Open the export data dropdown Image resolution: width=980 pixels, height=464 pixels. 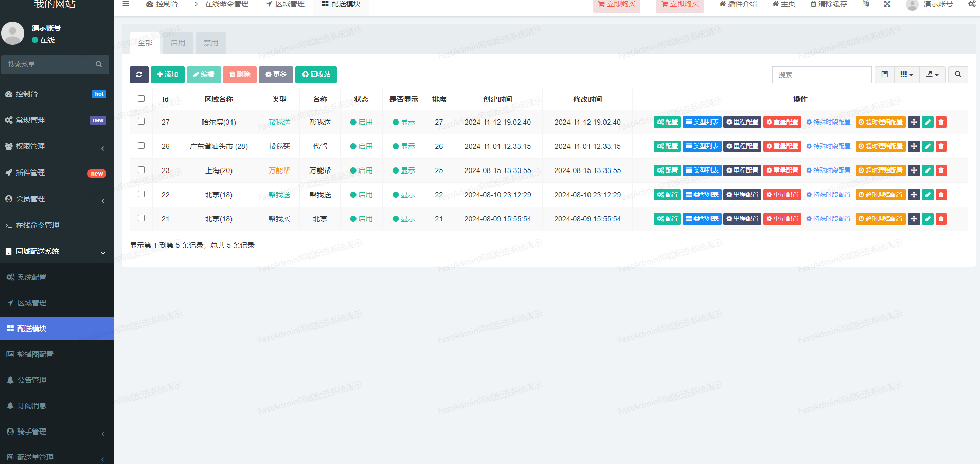tap(932, 75)
